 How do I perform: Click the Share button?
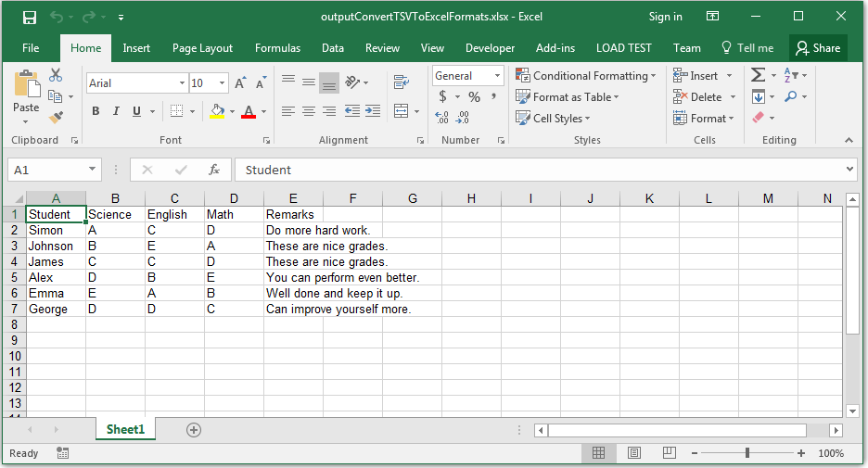pos(818,48)
